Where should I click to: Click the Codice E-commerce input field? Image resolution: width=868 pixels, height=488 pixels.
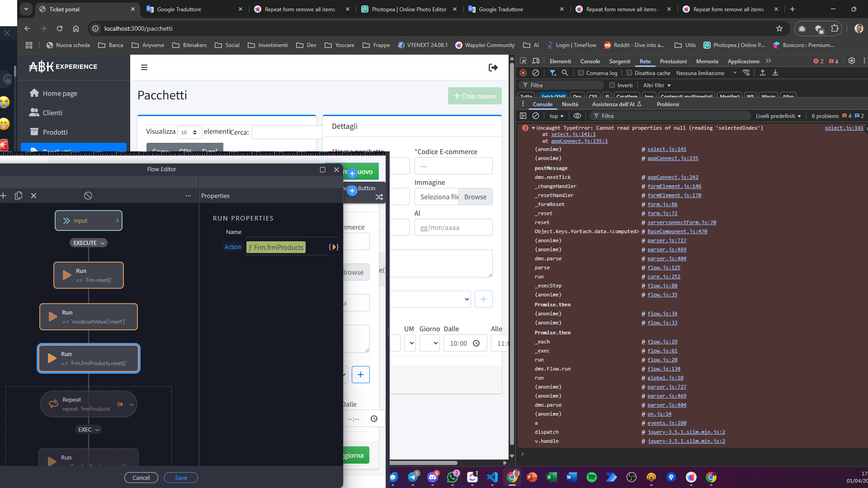(x=453, y=166)
